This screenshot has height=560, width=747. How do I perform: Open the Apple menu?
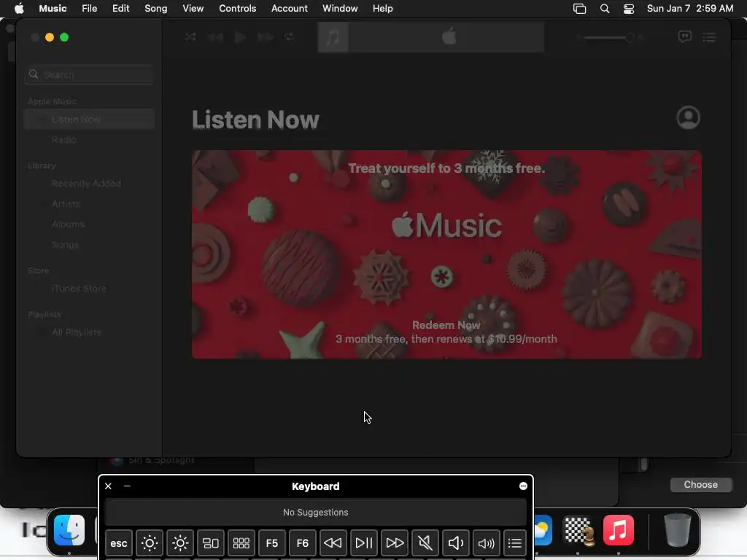[x=19, y=9]
